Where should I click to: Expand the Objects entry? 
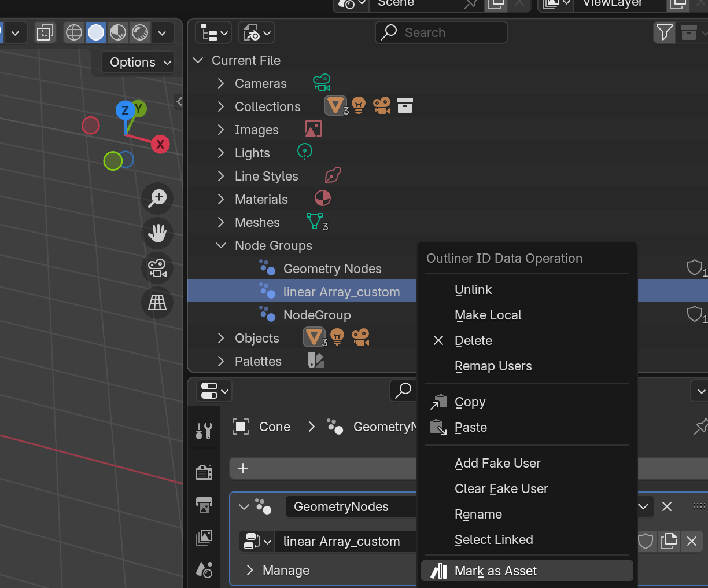coord(221,338)
